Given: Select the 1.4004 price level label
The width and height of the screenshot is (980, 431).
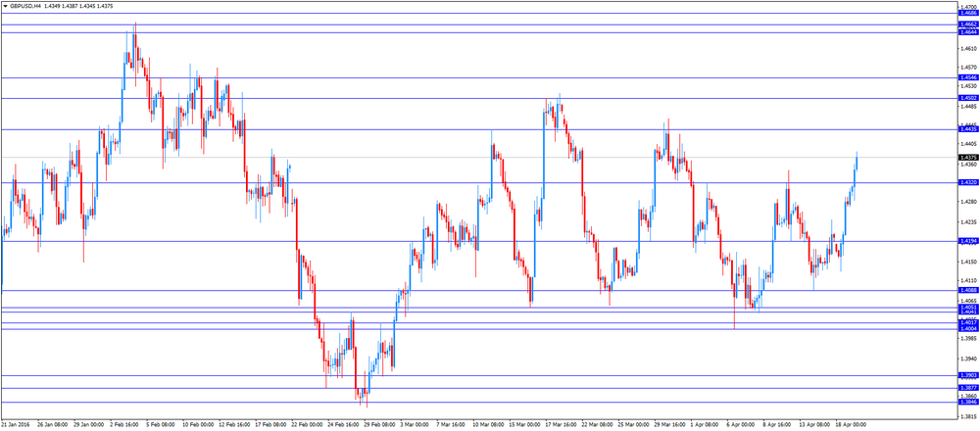Looking at the screenshot, I should coord(969,328).
